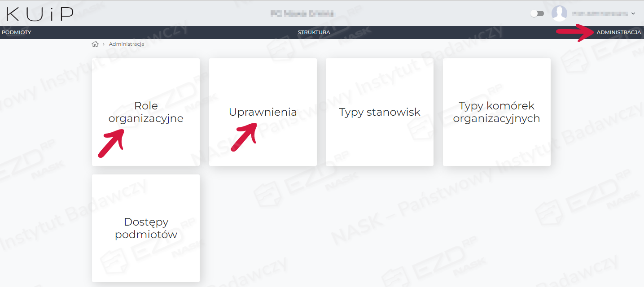Click the blurred entity name in header center
This screenshot has width=644, height=287.
302,13
